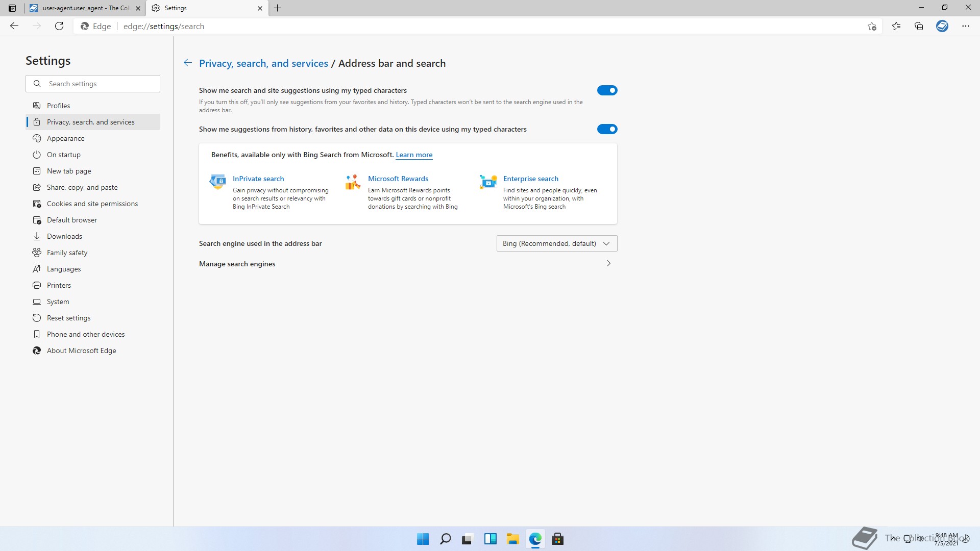Open taskbar Search magnifier icon
This screenshot has height=551, width=980.
pyautogui.click(x=445, y=539)
